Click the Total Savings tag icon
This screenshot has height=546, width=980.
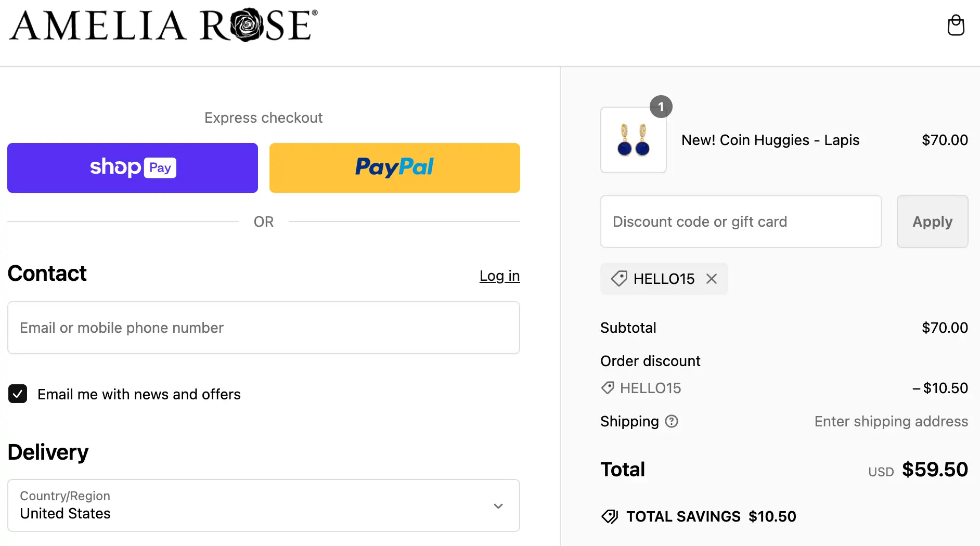[610, 516]
